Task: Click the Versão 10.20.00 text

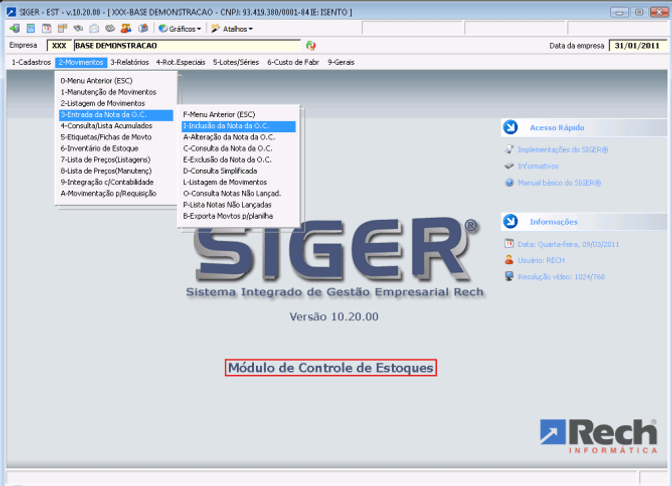Action: click(x=334, y=317)
